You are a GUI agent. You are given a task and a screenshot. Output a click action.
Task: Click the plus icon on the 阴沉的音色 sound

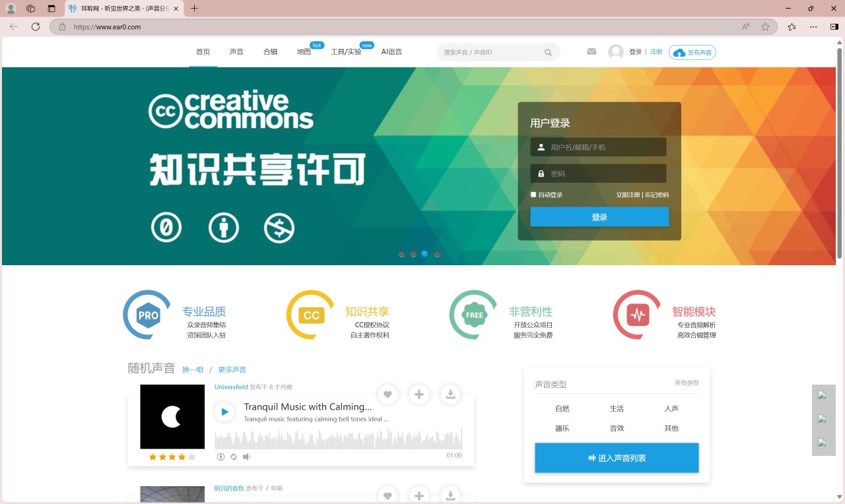(x=419, y=496)
